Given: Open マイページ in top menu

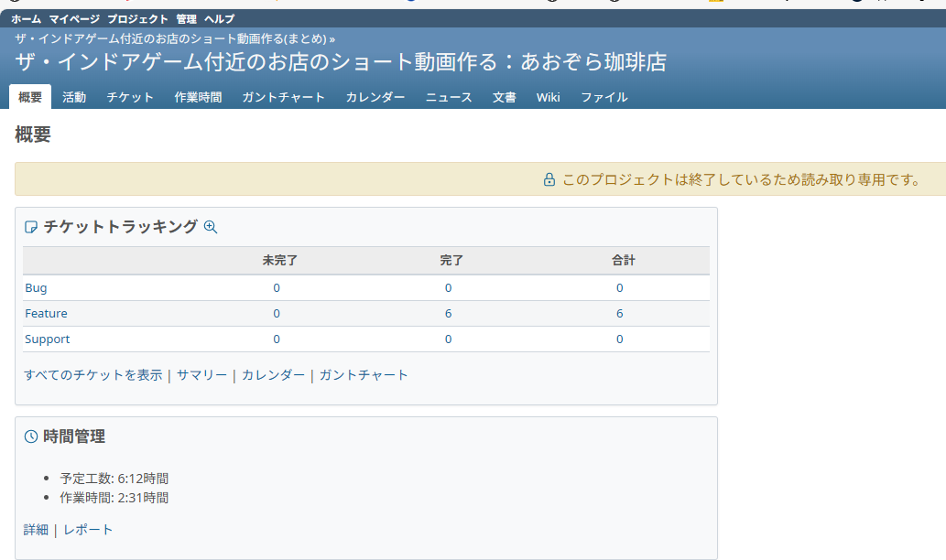Looking at the screenshot, I should point(74,19).
